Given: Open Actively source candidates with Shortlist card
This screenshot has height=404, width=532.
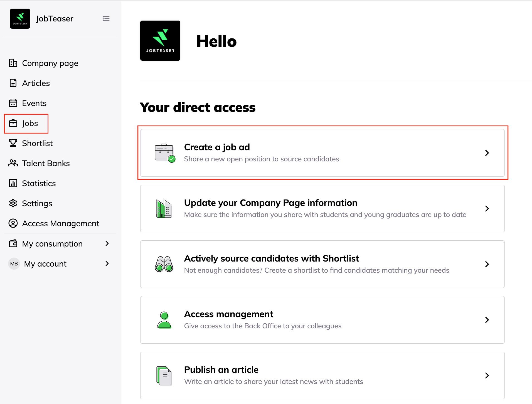Looking at the screenshot, I should 322,264.
